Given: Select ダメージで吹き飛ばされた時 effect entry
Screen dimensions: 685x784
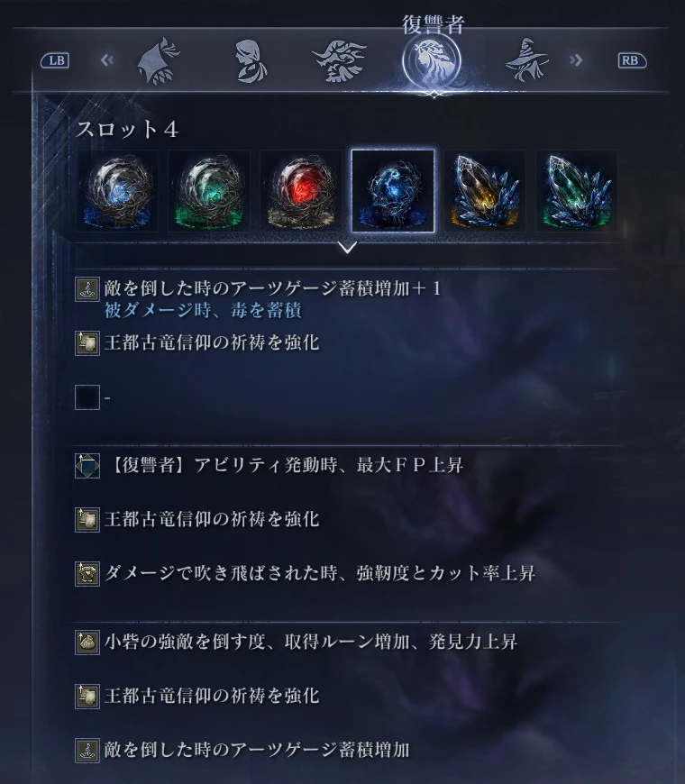Looking at the screenshot, I should point(306,573).
